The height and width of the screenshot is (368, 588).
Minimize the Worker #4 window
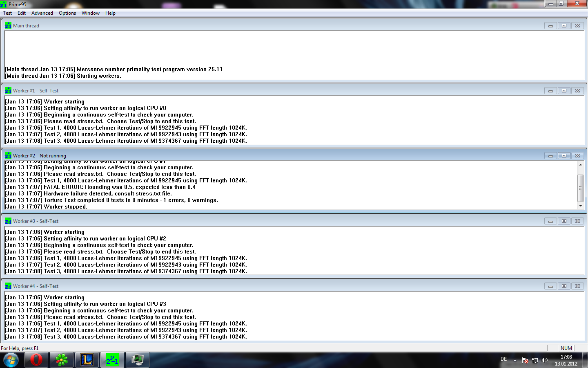[550, 286]
